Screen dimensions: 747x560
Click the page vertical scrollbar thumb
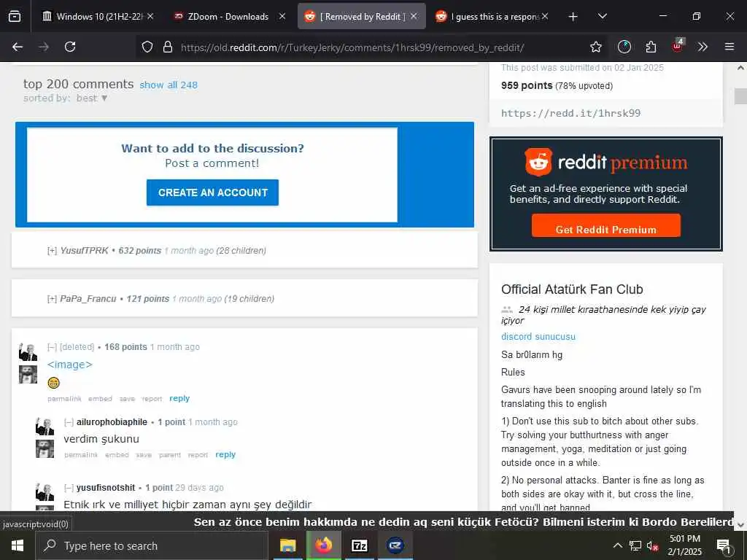point(740,96)
